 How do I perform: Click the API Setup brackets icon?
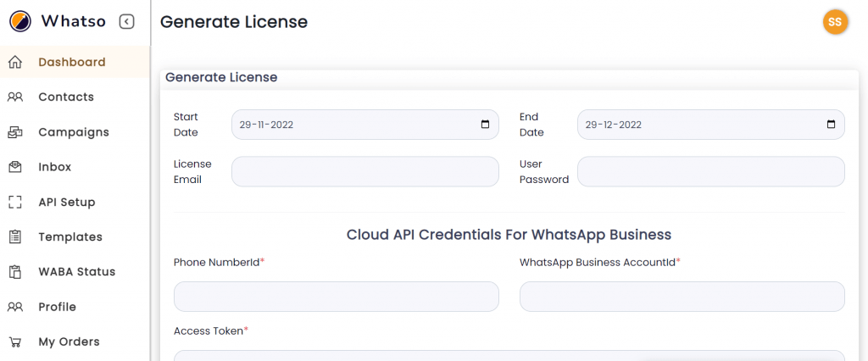15,202
